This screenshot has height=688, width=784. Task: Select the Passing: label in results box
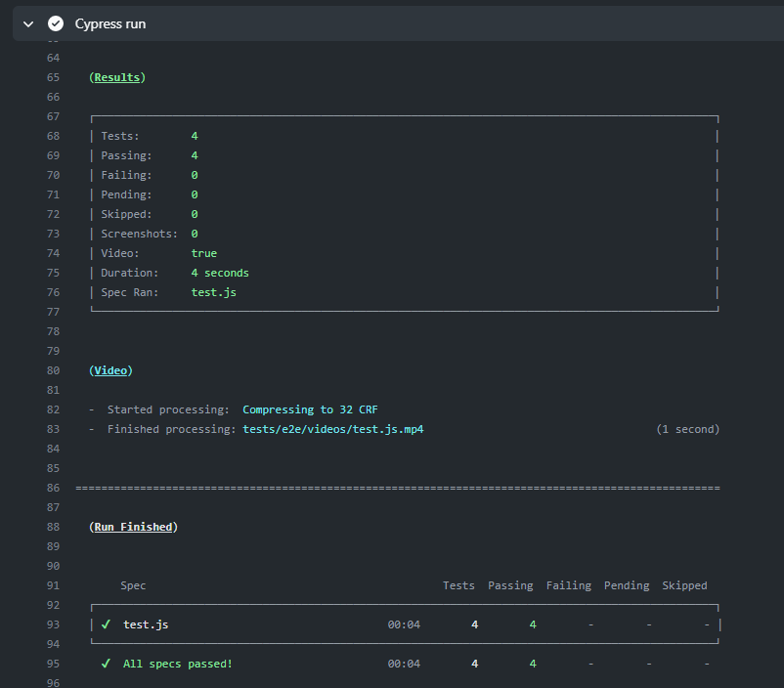tap(126, 155)
